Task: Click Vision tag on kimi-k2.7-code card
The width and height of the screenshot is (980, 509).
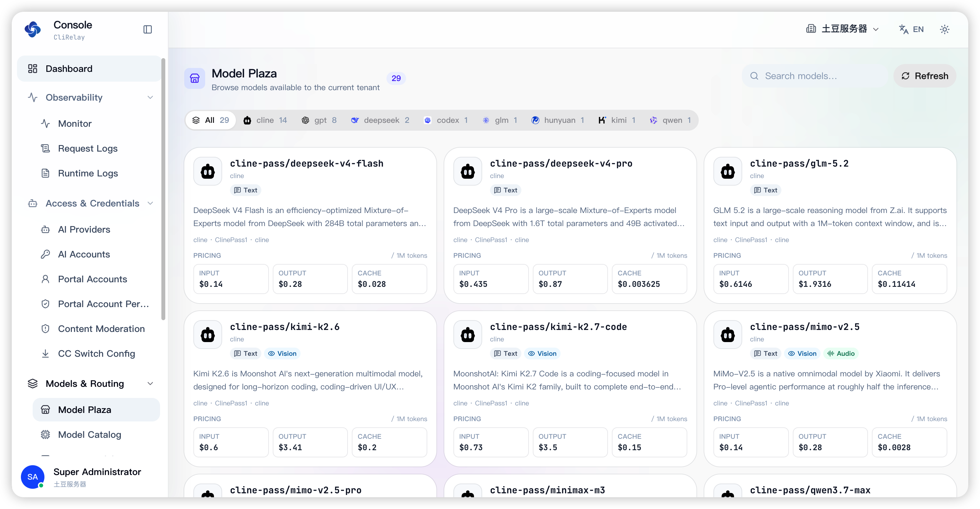Action: pos(543,353)
